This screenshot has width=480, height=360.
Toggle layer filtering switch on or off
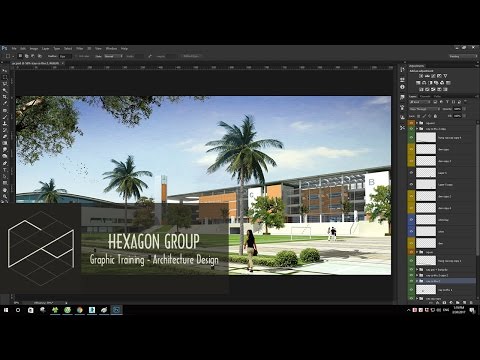pos(466,102)
